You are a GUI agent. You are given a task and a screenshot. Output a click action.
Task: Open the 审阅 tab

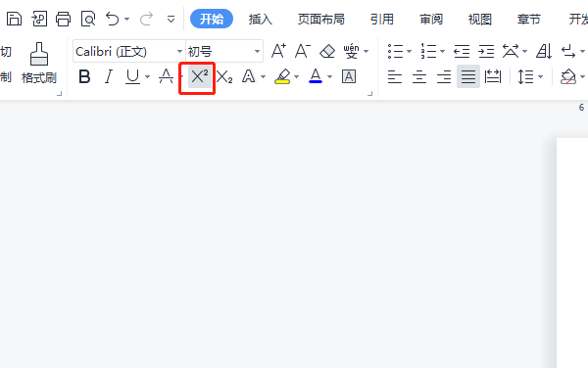(431, 19)
